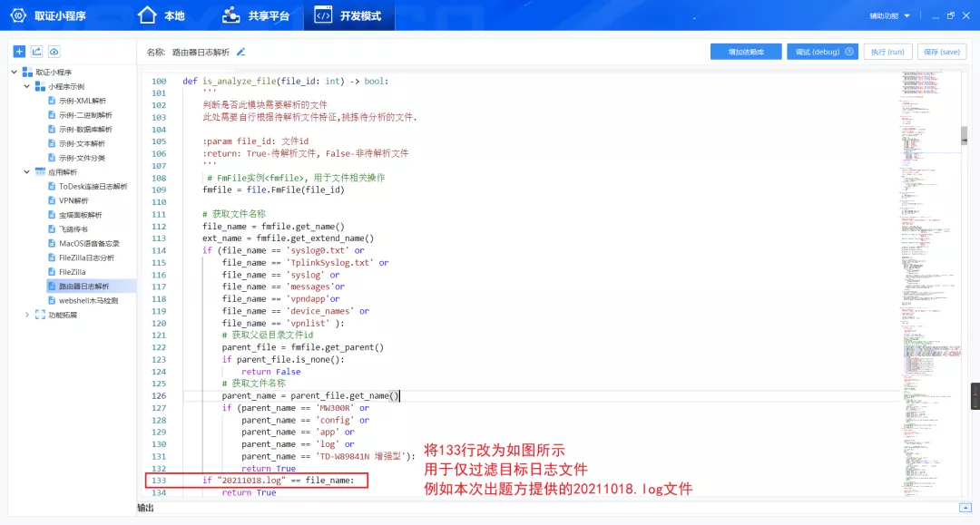This screenshot has height=525, width=980.
Task: Select the 功能拓展 folder label
Action: coord(63,316)
